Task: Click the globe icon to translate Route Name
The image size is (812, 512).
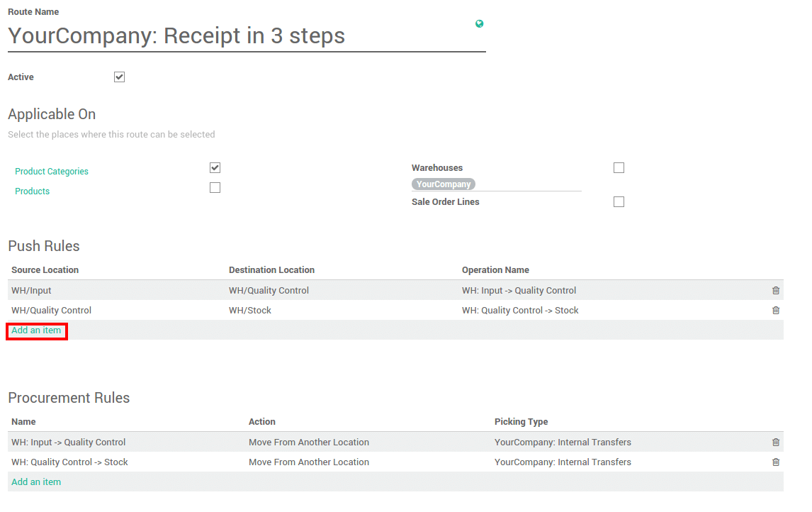Action: [480, 23]
